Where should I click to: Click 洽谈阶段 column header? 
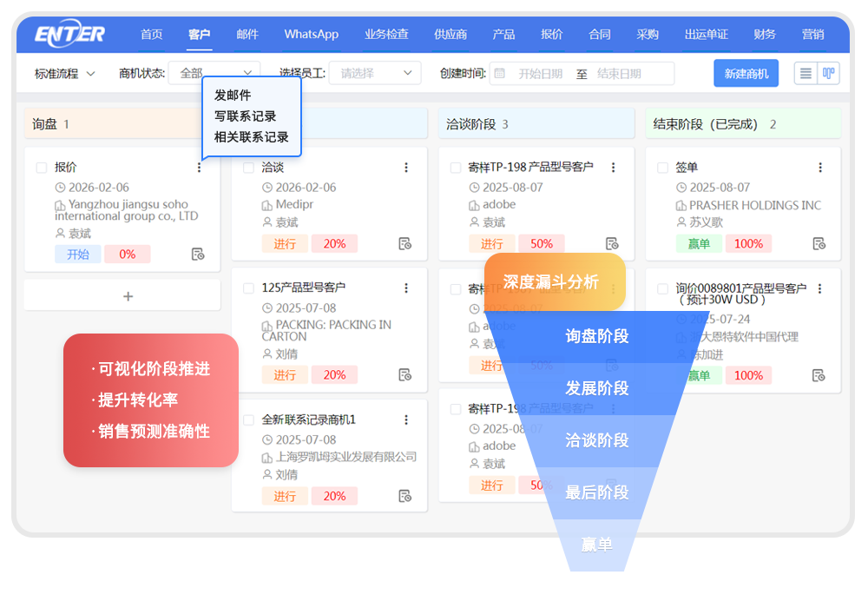tap(536, 124)
